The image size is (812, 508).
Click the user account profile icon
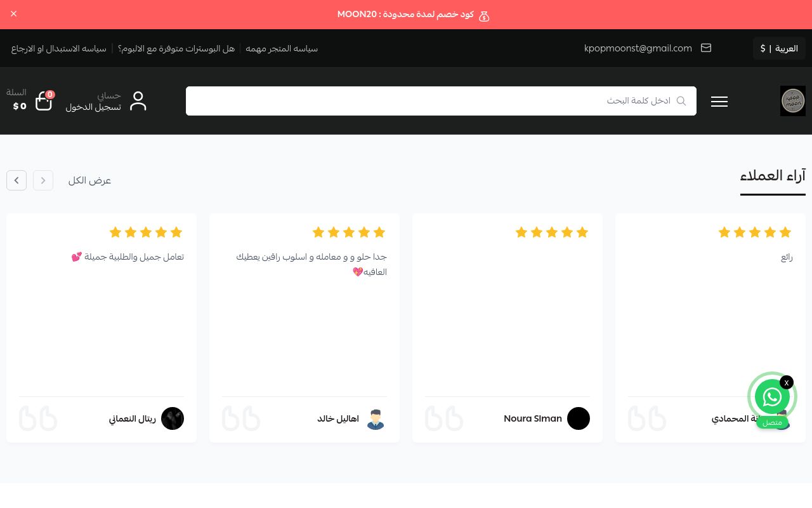tap(138, 102)
